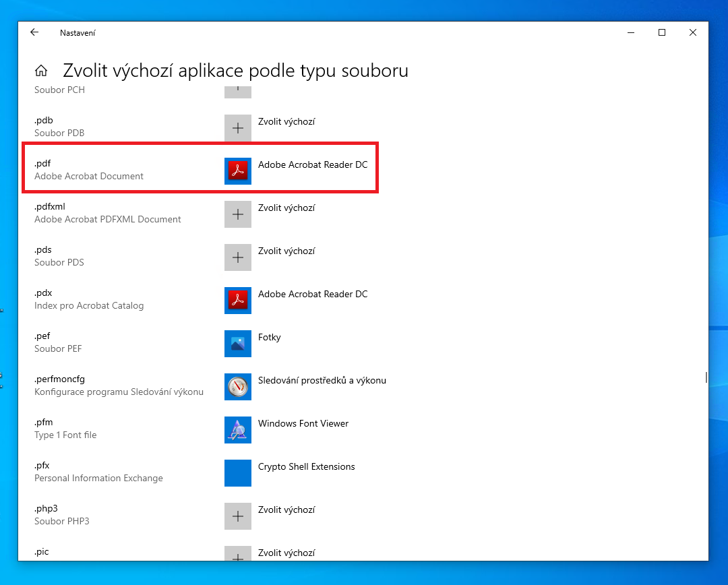Click the Soubor PDB description

59,133
